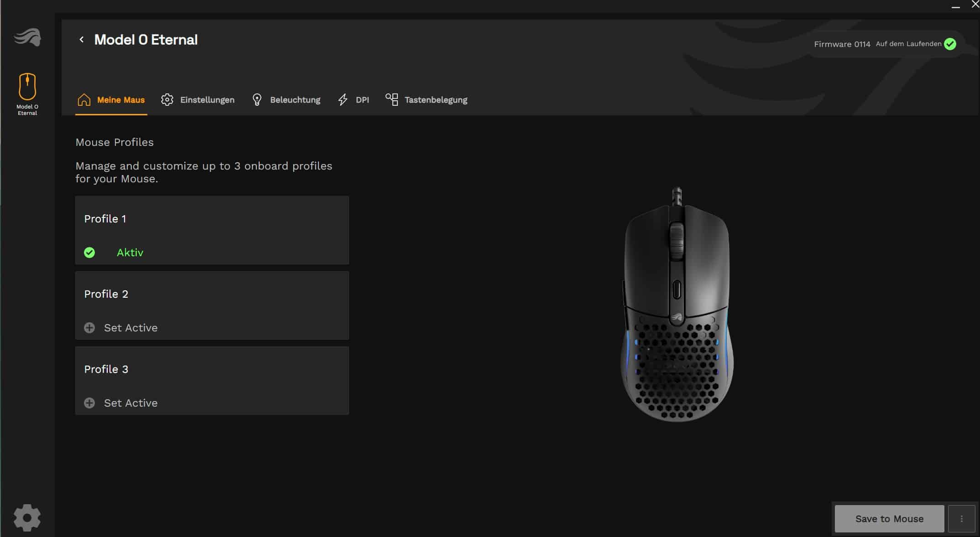Screen dimensions: 980x537
Task: Click the Save to Mouse button
Action: [x=889, y=519]
